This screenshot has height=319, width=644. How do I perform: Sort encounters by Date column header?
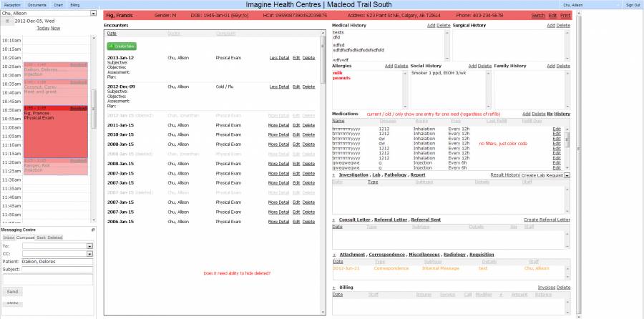[x=112, y=33]
